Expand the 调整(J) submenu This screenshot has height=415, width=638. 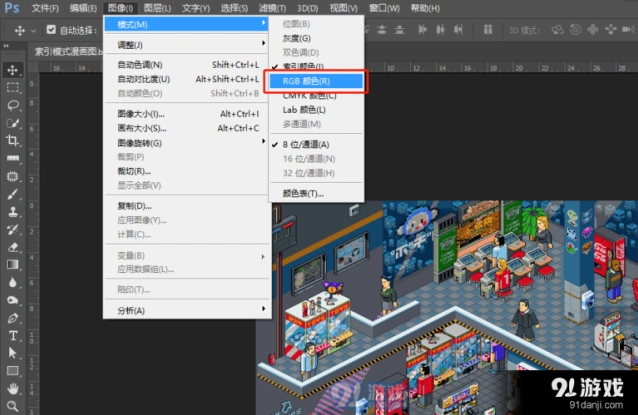pyautogui.click(x=186, y=45)
